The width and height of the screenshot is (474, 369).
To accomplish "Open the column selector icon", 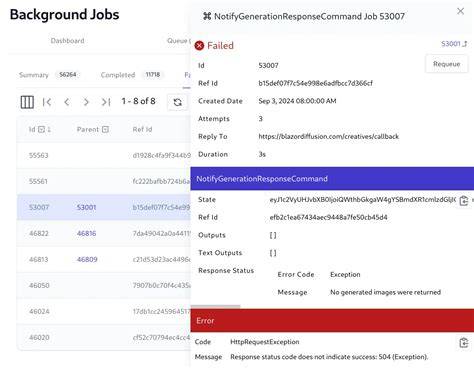I will [x=27, y=102].
